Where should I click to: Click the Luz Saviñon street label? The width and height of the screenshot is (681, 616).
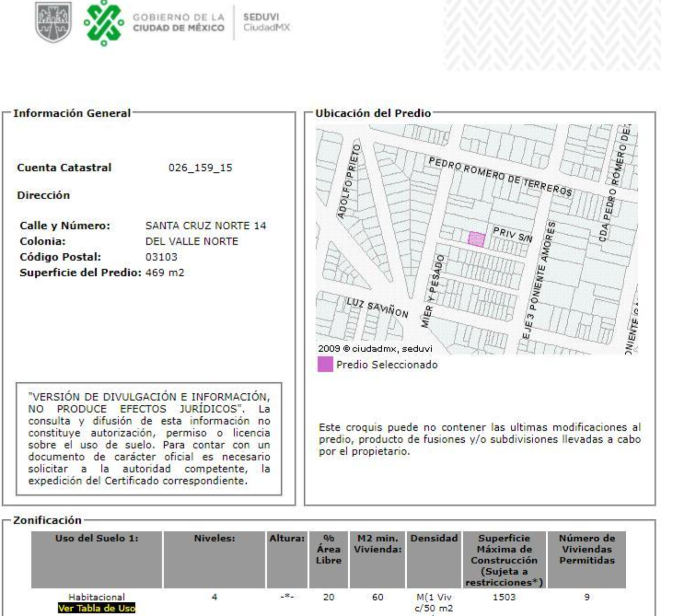(377, 308)
